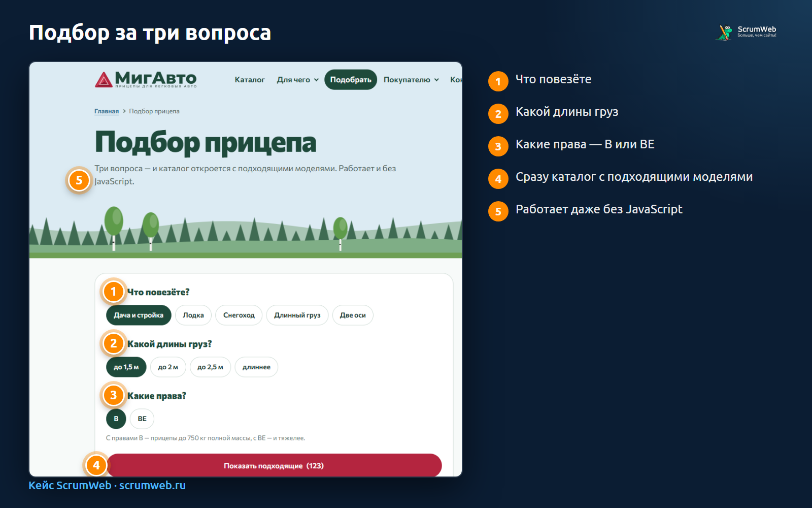Click legend text Работает даже без JavaScript
812x508 pixels.
click(x=599, y=209)
